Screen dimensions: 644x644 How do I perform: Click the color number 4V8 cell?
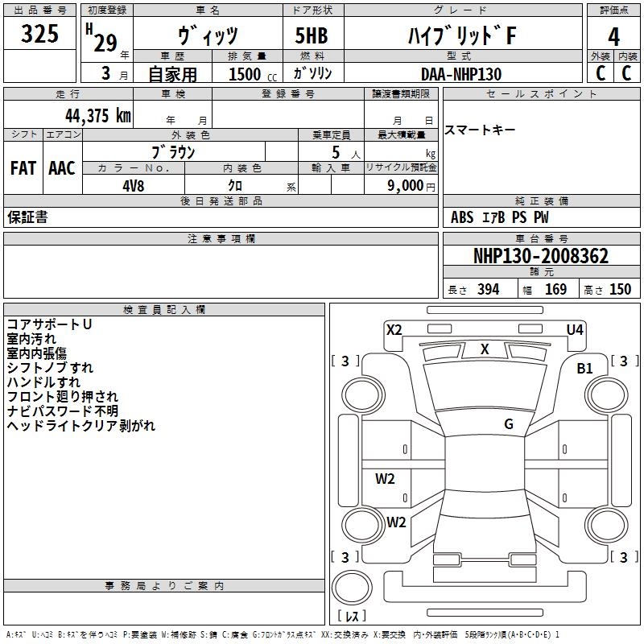click(134, 184)
